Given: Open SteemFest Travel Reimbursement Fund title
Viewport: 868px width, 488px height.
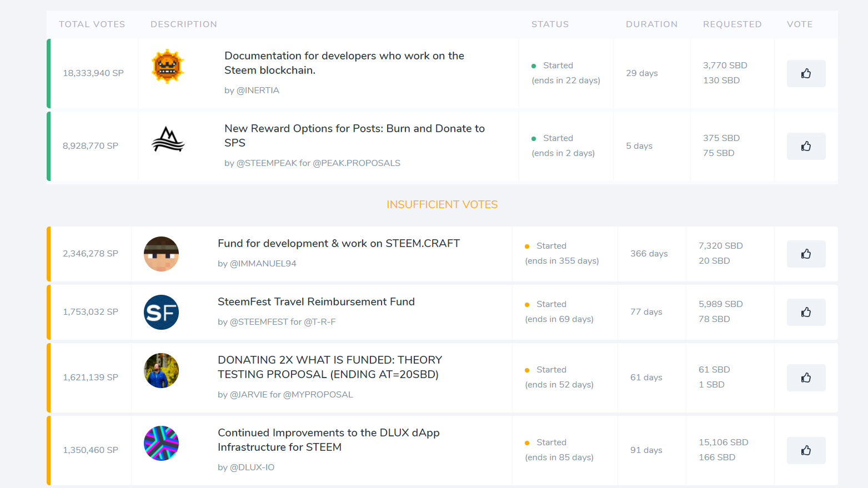Looking at the screenshot, I should 316,301.
